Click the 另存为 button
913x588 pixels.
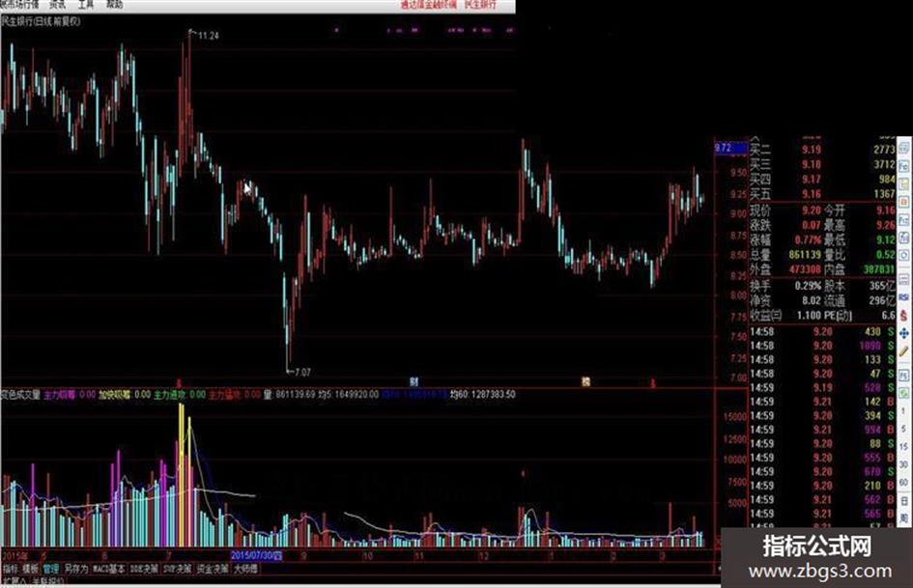tap(75, 569)
